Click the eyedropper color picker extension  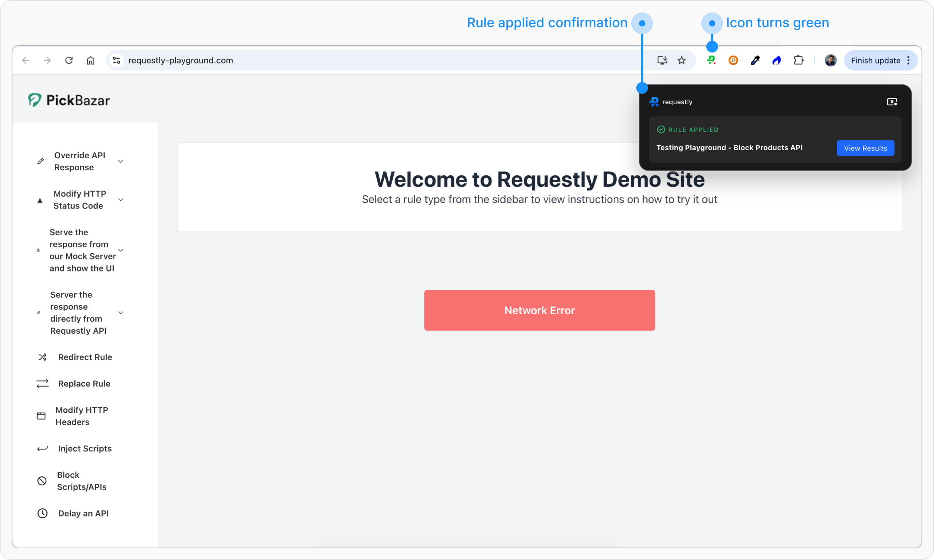click(x=755, y=60)
